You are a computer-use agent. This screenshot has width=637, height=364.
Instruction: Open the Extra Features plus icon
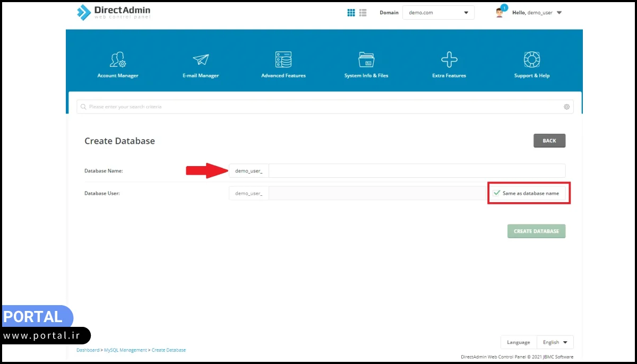[x=449, y=59]
